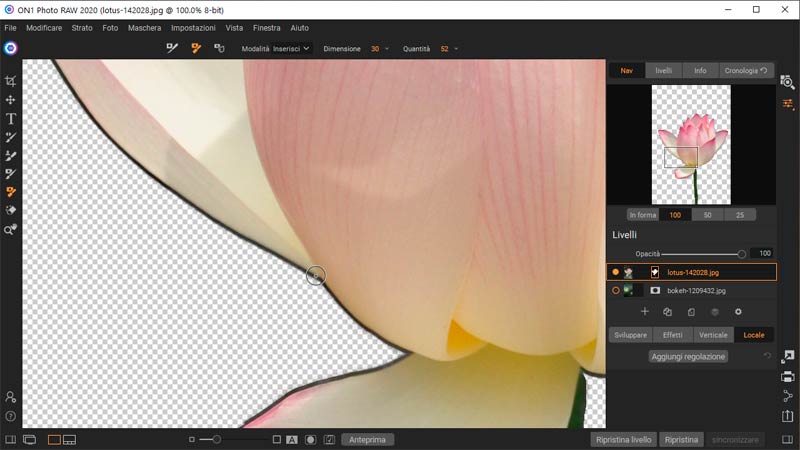This screenshot has height=450, width=800.
Task: Open the Browse module icon at top right
Action: [x=787, y=82]
